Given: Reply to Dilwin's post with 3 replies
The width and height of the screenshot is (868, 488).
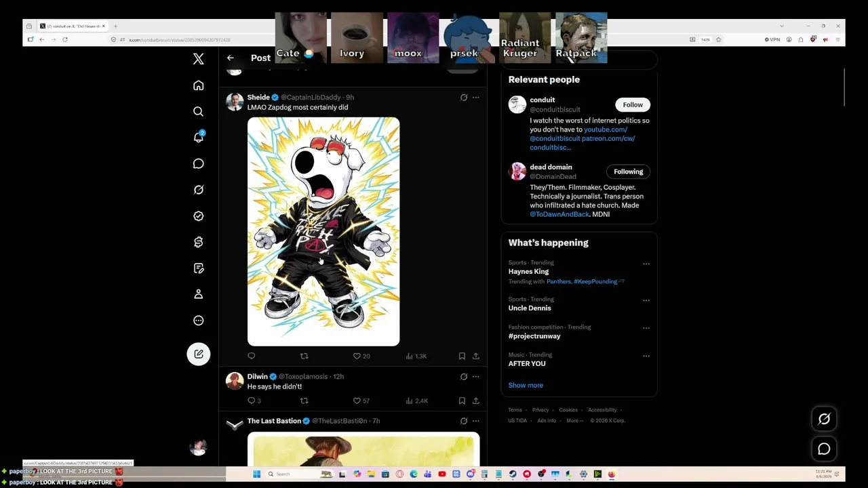Looking at the screenshot, I should coord(254,401).
